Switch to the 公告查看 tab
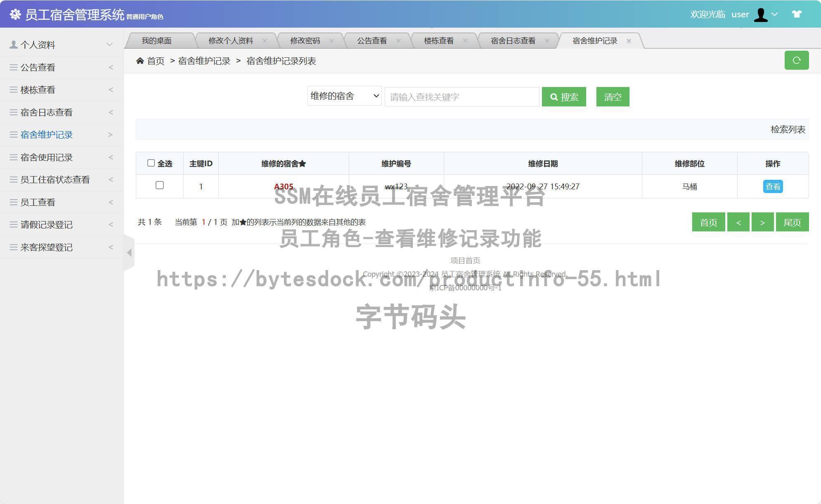 (x=372, y=40)
